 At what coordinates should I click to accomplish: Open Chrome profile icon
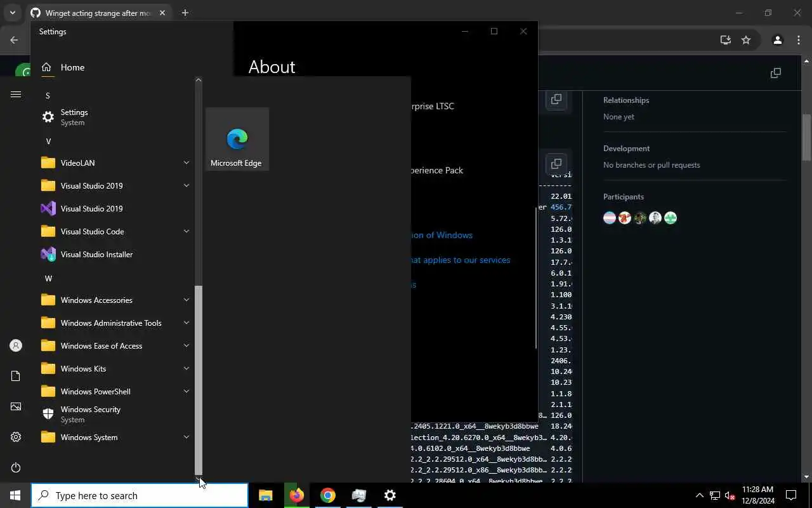(x=777, y=40)
